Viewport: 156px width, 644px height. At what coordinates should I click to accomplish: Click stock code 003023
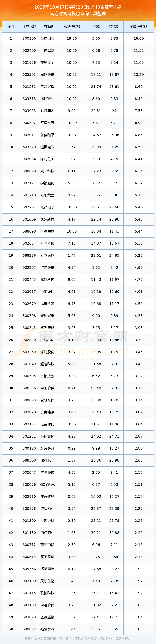(29, 111)
